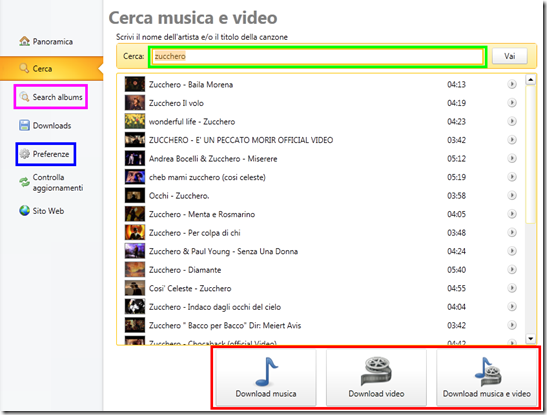This screenshot has width=547, height=415.
Task: Play preview of Bacco per Bacco
Action: pos(512,325)
